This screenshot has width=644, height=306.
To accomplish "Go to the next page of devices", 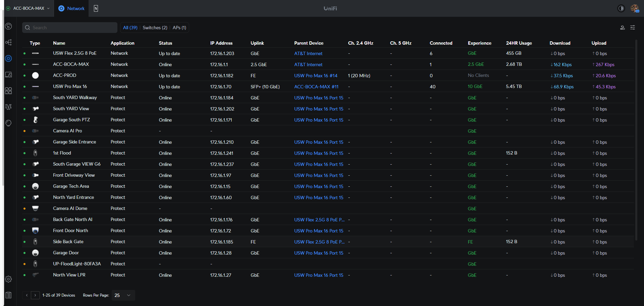I will coord(35,295).
